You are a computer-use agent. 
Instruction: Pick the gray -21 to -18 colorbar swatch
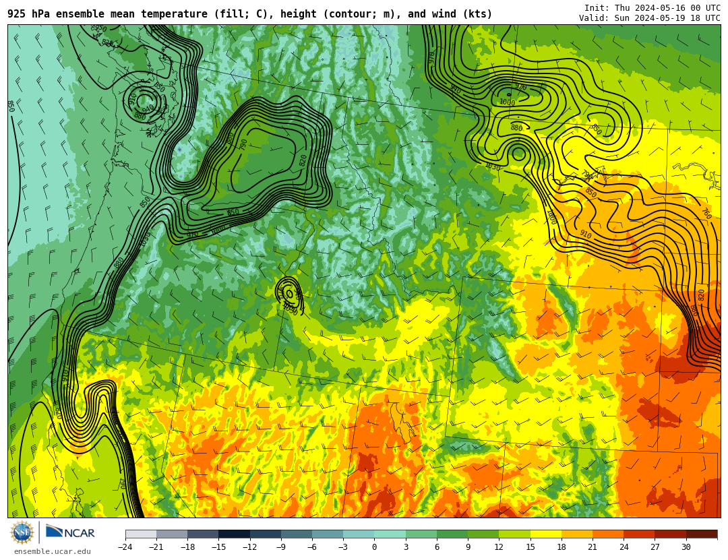click(x=173, y=534)
